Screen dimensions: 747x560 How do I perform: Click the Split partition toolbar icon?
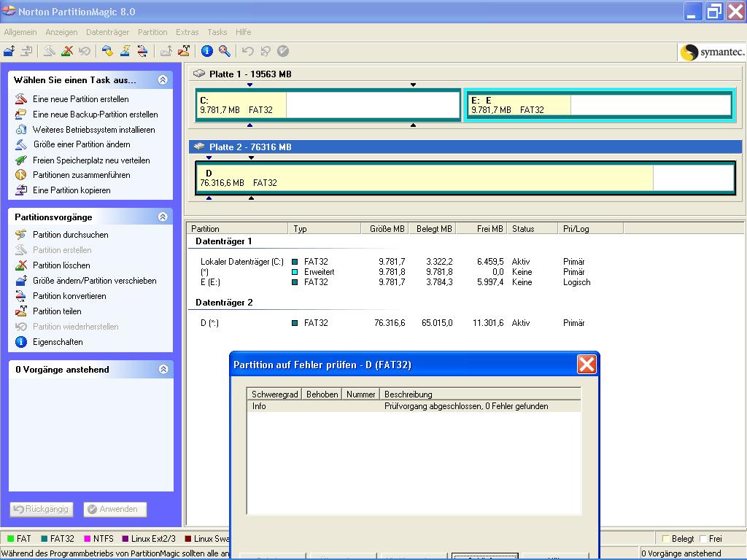(184, 51)
